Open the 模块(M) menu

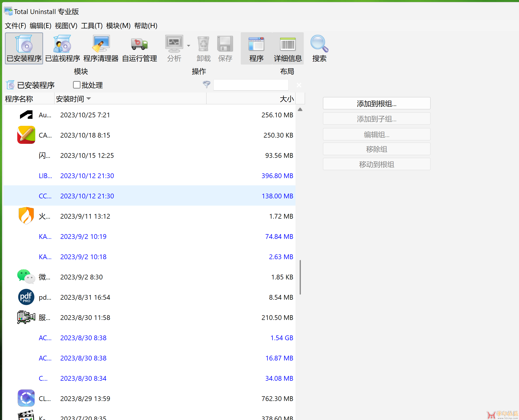click(118, 26)
